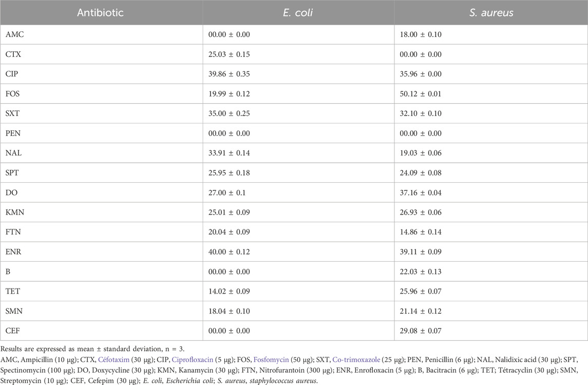The width and height of the screenshot is (588, 385).
Task: Click the E. coli column header
Action: tap(298, 13)
